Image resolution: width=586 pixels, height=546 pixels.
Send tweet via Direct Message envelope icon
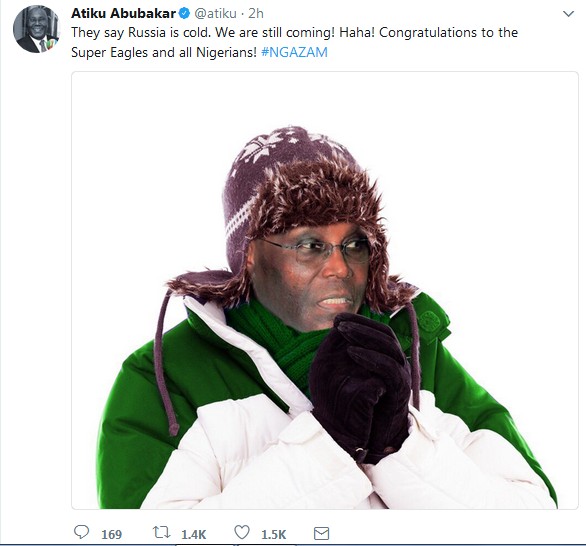(x=321, y=533)
